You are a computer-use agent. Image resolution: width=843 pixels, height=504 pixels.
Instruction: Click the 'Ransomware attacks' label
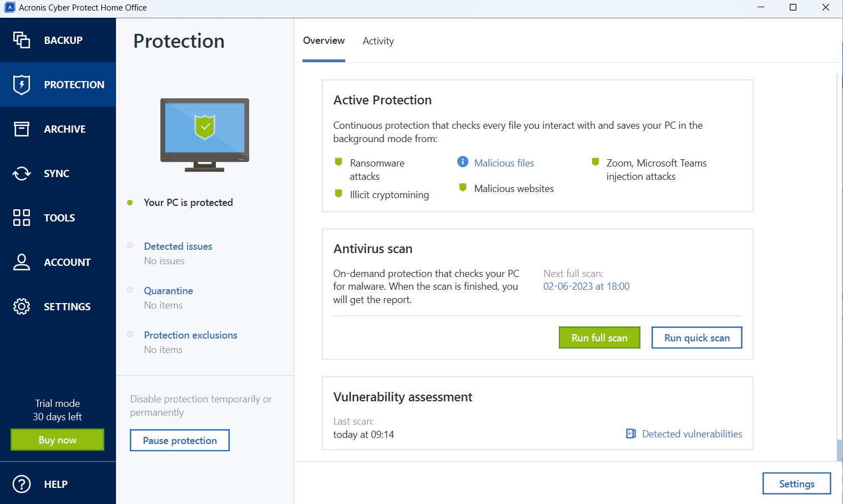coord(377,169)
